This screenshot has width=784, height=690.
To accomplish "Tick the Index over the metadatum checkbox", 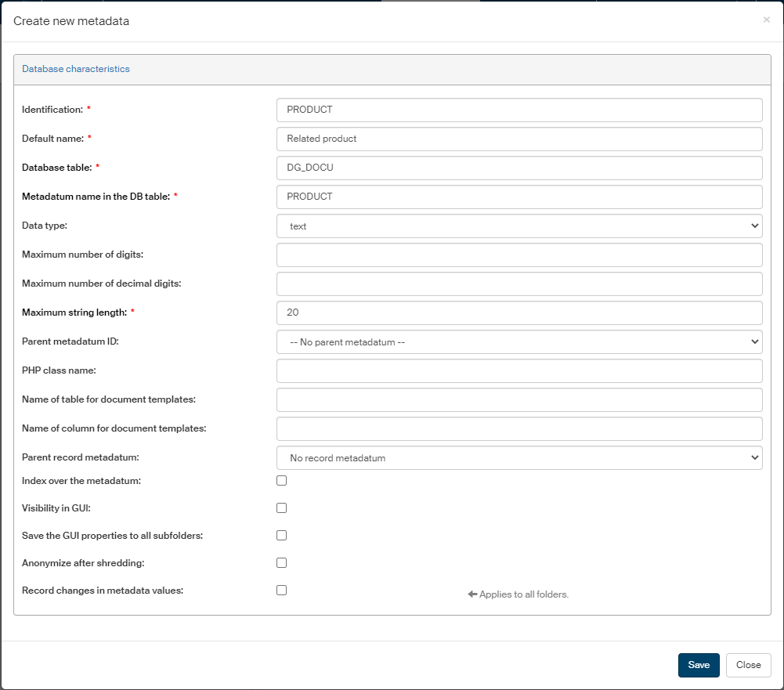I will pos(282,480).
